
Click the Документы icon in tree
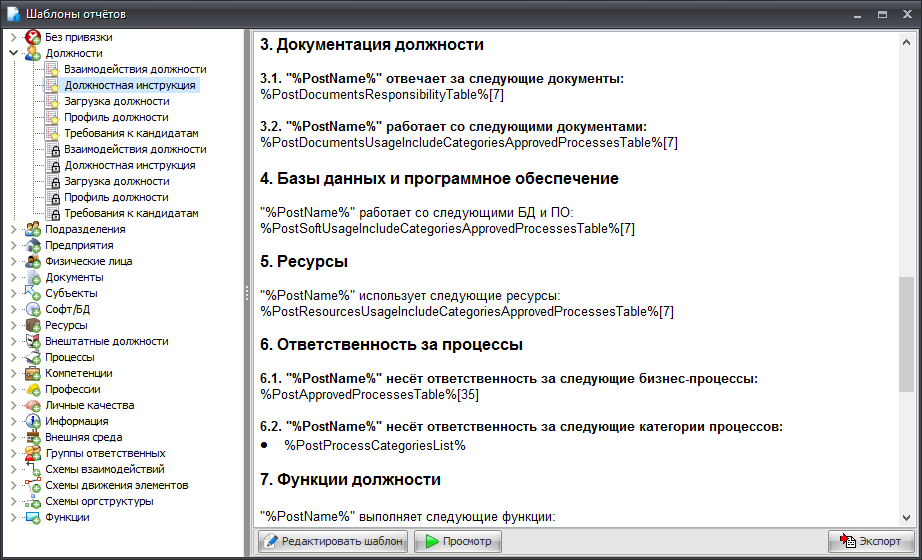pos(33,277)
